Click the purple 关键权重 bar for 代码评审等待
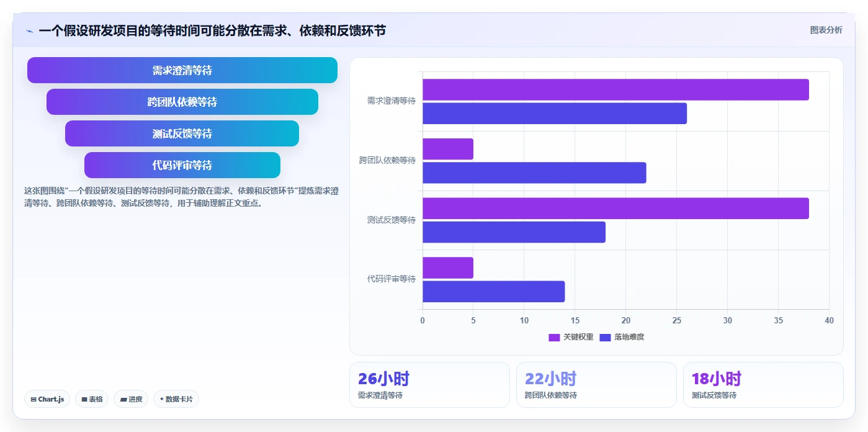Image resolution: width=868 pixels, height=432 pixels. click(448, 268)
